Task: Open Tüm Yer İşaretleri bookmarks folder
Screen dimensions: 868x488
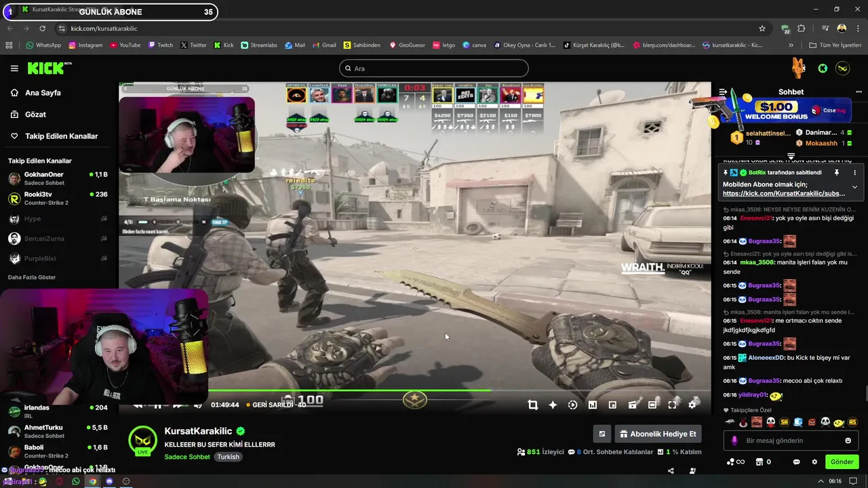Action: pyautogui.click(x=835, y=45)
